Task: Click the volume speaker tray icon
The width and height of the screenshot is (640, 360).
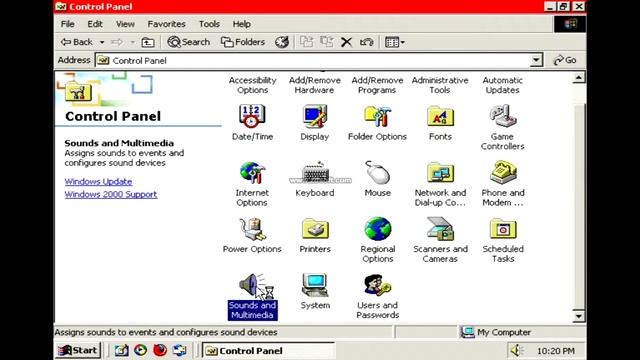Action: pyautogui.click(x=517, y=350)
